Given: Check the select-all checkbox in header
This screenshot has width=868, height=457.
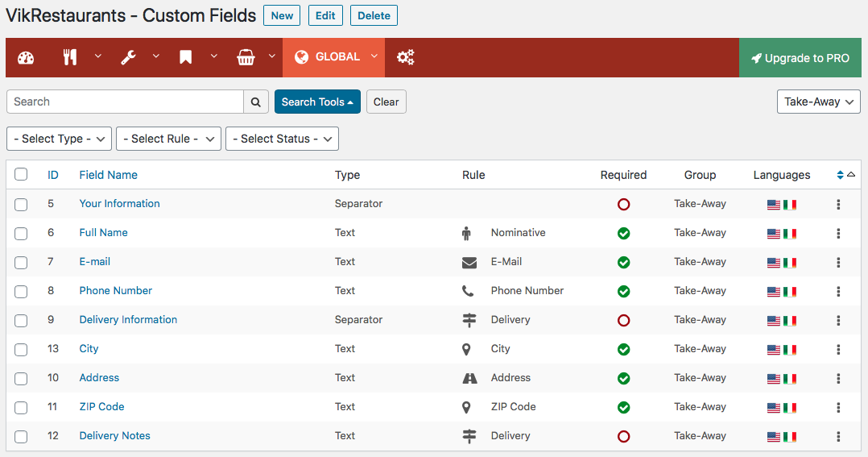Looking at the screenshot, I should 21,174.
